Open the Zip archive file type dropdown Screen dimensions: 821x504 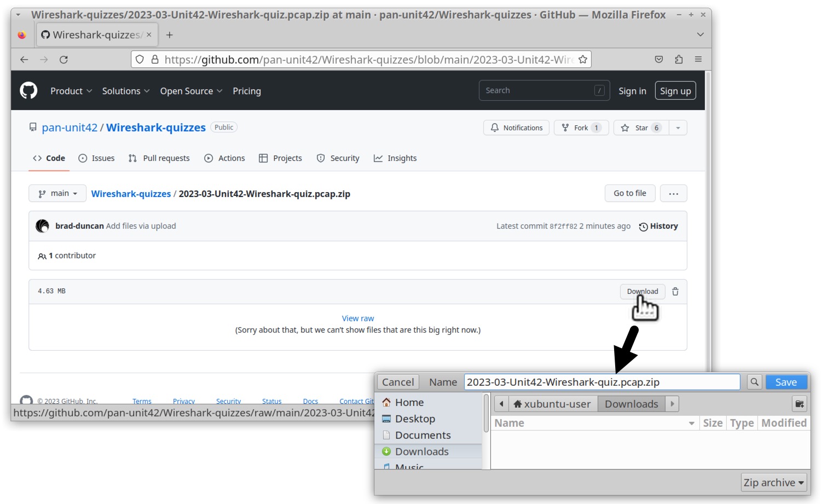click(774, 483)
